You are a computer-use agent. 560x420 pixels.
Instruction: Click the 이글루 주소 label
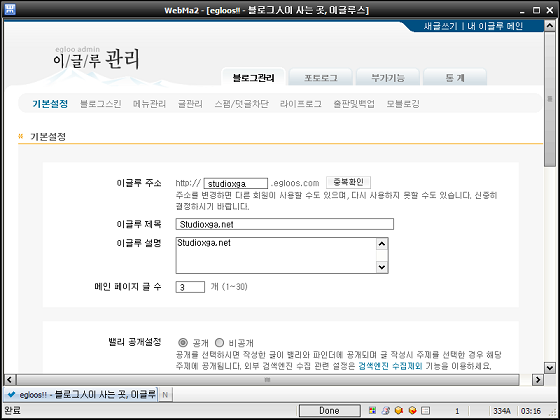[139, 184]
